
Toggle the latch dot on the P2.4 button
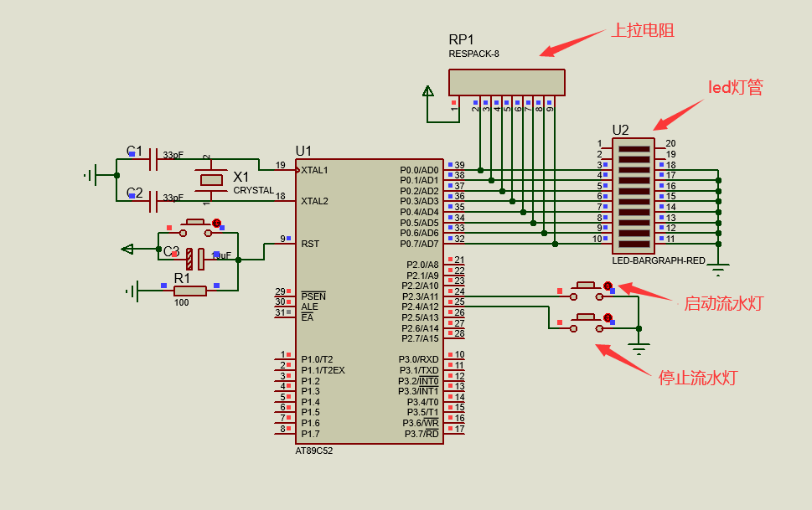click(x=608, y=317)
